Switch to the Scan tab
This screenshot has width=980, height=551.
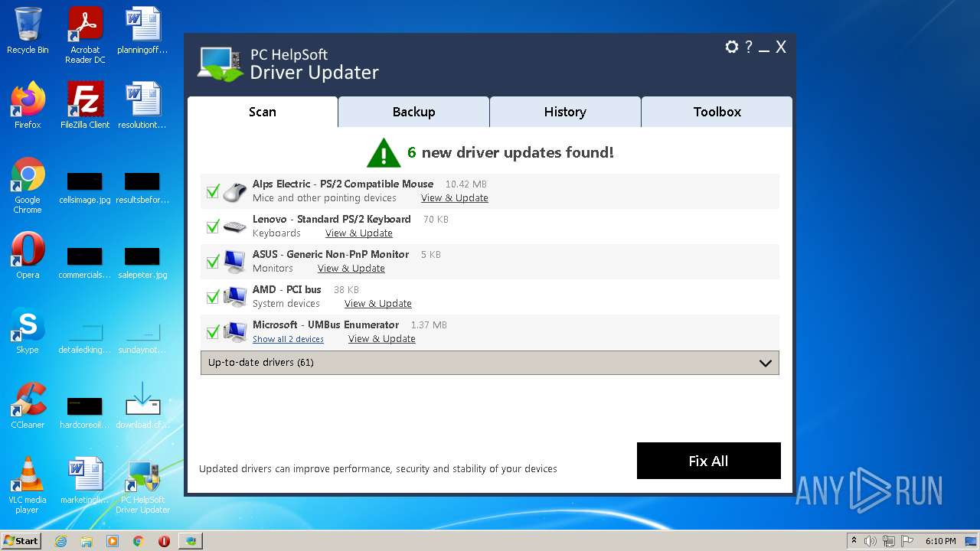(x=262, y=112)
